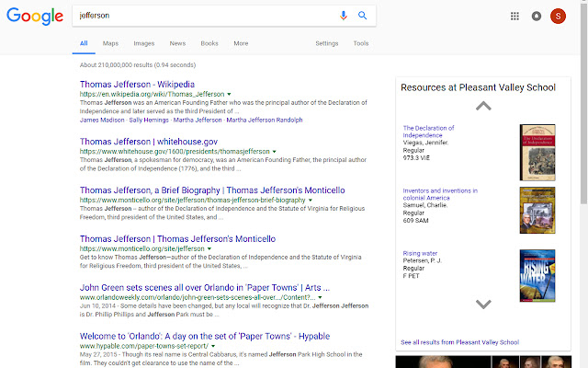The width and height of the screenshot is (588, 368).
Task: Click Inventors and inventions book cover
Action: 537,211
